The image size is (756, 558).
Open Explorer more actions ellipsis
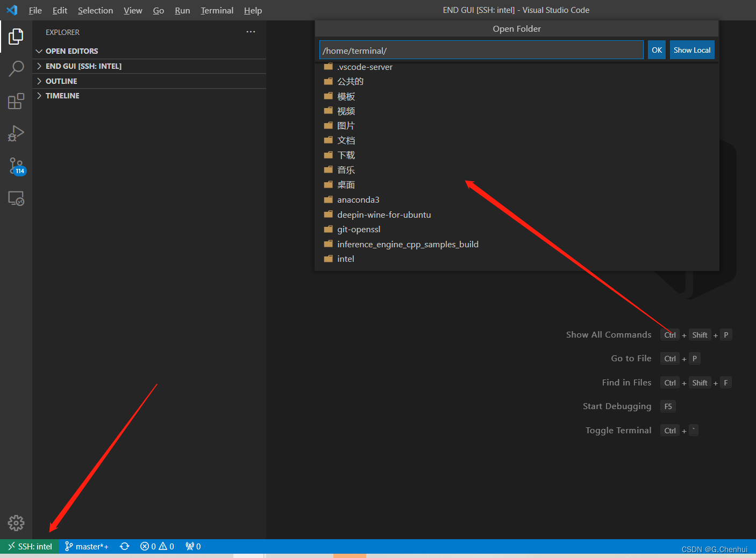click(x=251, y=32)
